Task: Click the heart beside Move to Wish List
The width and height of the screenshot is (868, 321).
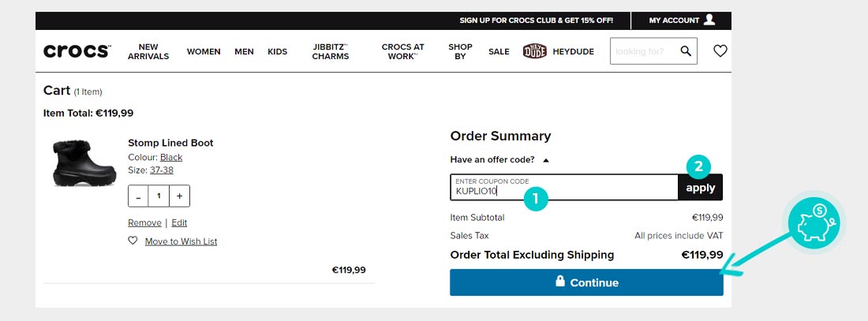Action: 133,241
